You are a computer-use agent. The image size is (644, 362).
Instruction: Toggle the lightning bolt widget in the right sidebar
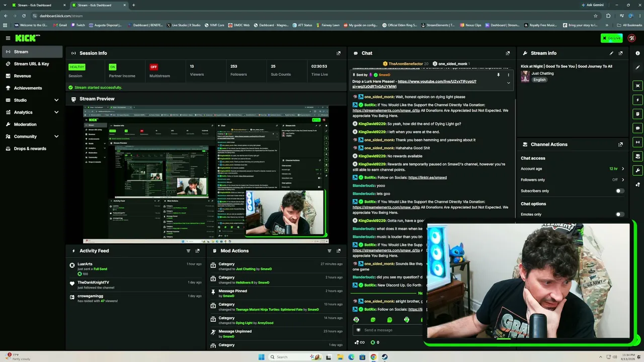coord(637,100)
